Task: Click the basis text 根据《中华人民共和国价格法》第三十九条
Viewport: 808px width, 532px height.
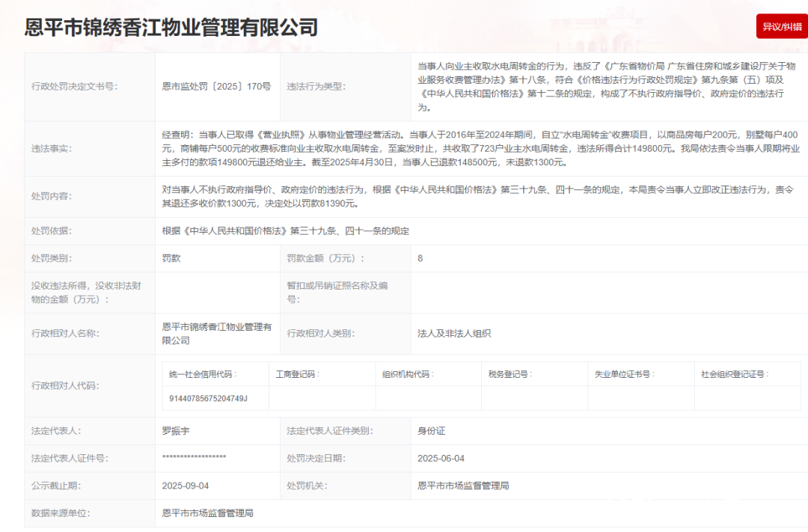Action: tap(286, 231)
